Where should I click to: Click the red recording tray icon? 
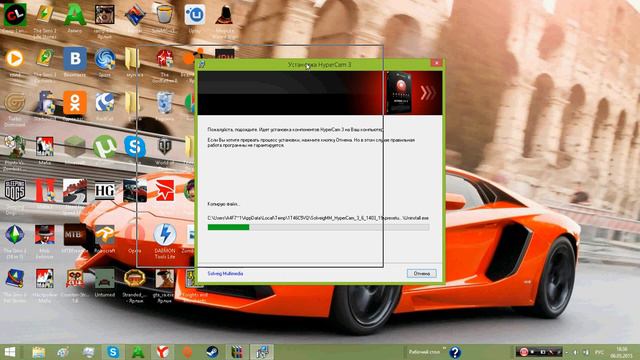(x=524, y=352)
